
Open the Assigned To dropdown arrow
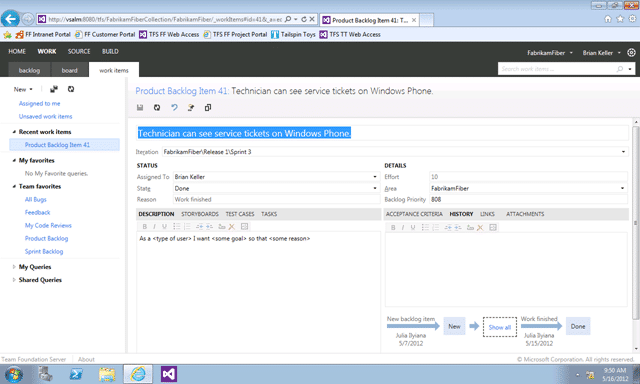tap(375, 177)
